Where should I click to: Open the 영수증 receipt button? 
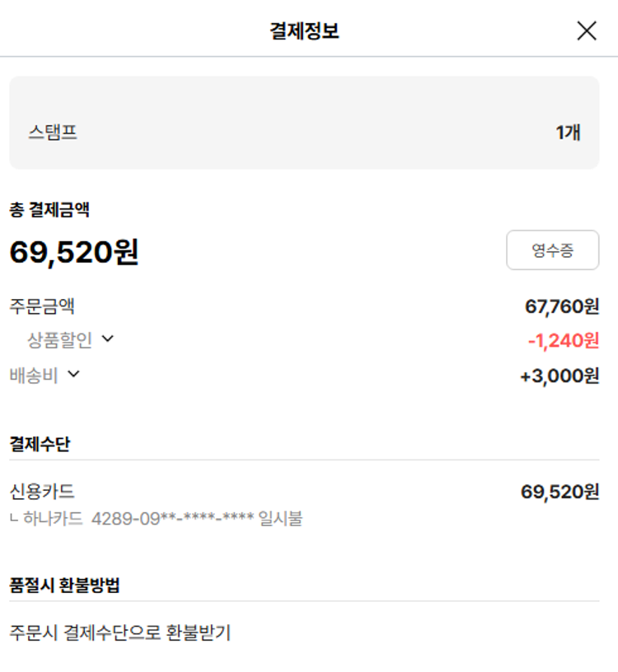pyautogui.click(x=552, y=250)
